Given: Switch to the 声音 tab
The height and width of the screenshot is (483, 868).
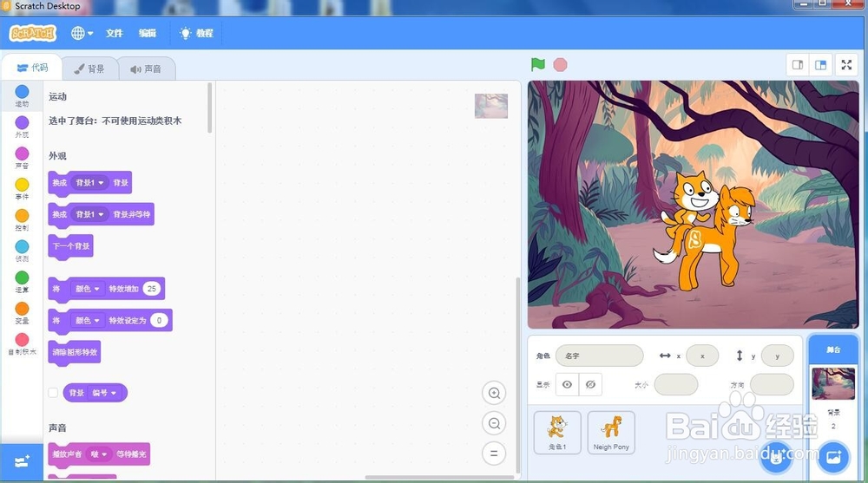Looking at the screenshot, I should pos(146,69).
